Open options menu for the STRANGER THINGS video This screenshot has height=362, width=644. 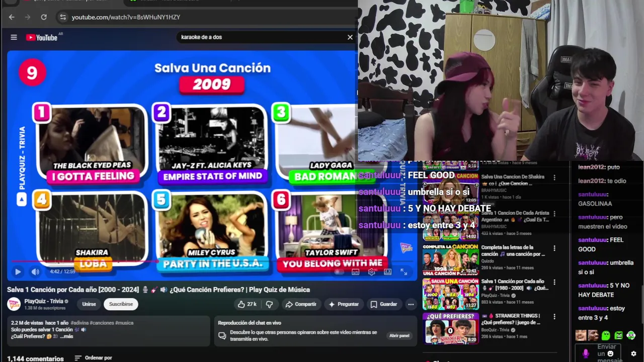[x=554, y=317]
